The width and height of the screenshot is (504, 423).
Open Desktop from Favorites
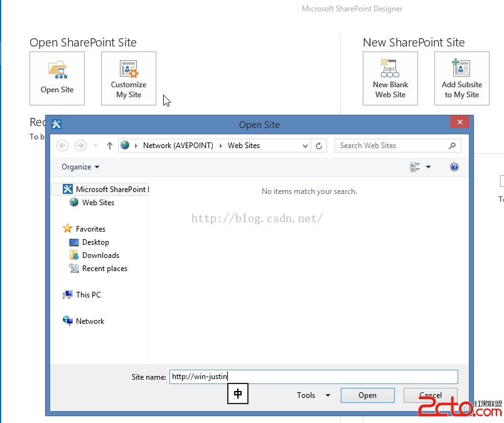(95, 242)
